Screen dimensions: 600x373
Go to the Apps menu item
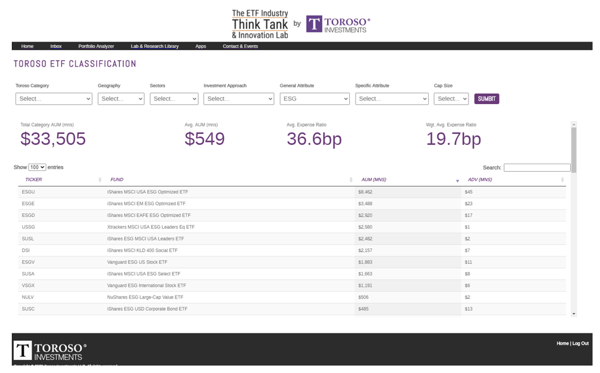(x=201, y=46)
